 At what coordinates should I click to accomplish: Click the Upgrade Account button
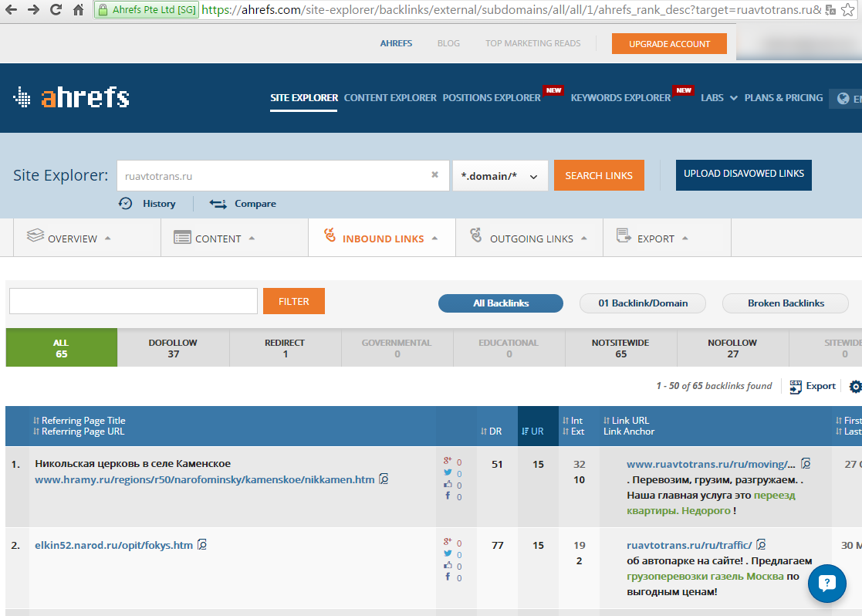tap(669, 43)
